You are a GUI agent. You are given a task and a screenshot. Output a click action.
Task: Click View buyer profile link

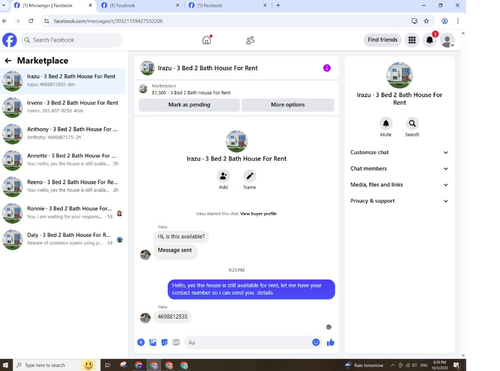258,214
